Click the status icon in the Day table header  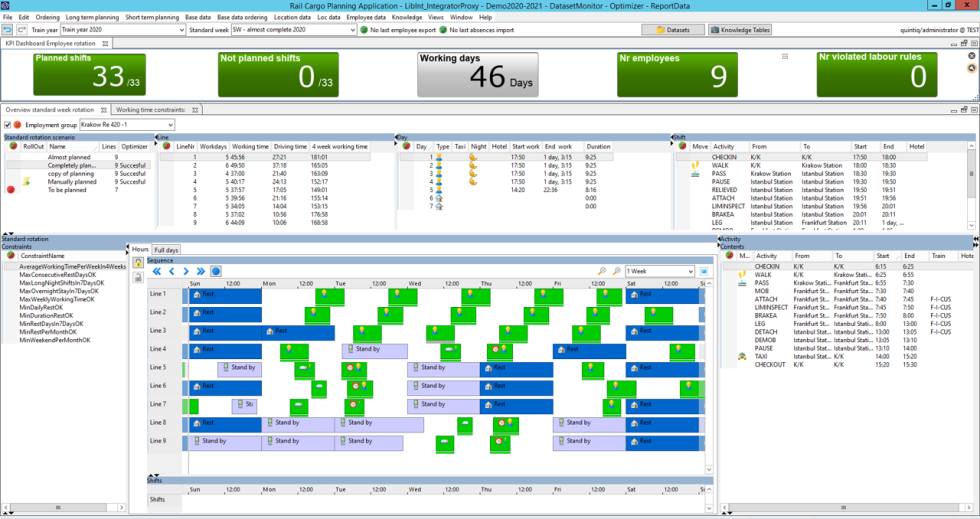pos(406,146)
